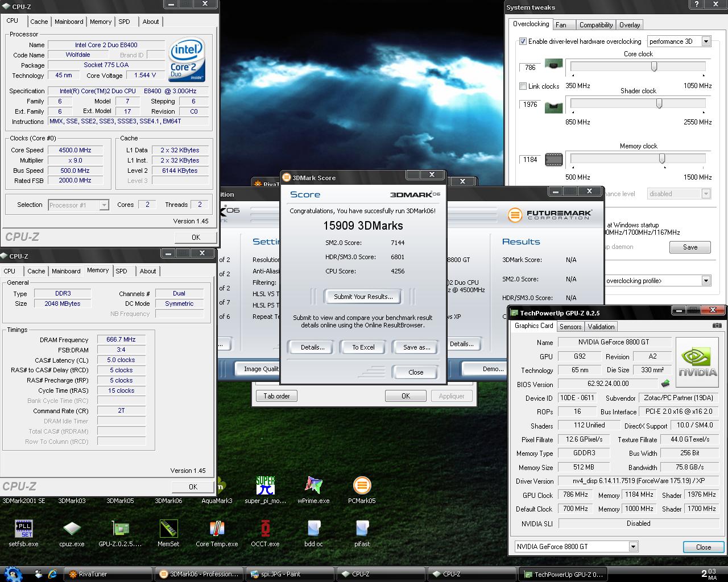Click Save button in System tweaks
Screen dimensions: 728x582
tap(690, 247)
